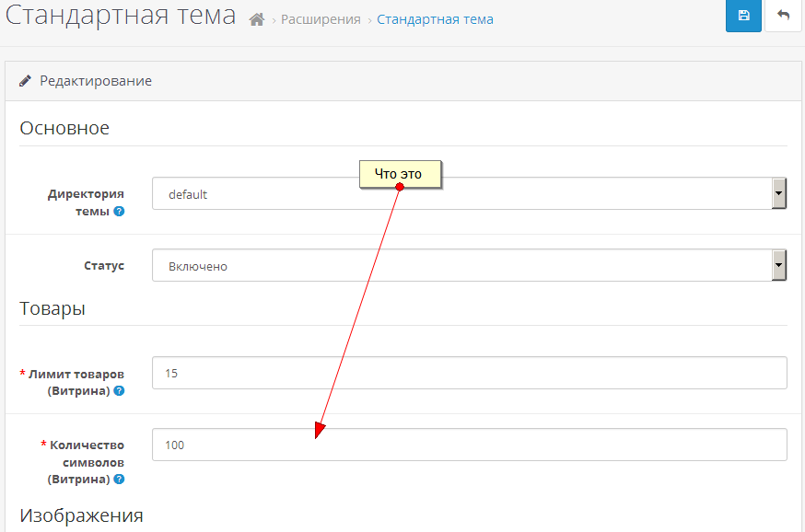Click the blue save floppy-disk button

[743, 16]
